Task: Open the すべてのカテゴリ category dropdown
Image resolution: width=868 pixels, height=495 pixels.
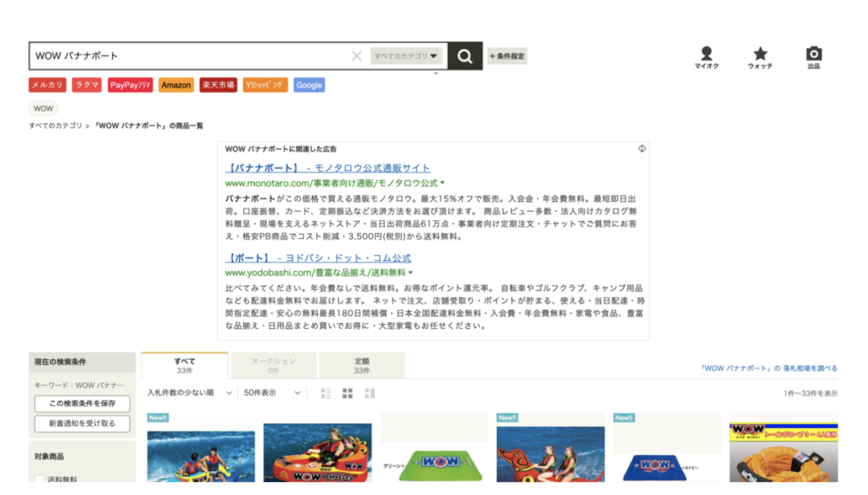Action: pos(406,57)
